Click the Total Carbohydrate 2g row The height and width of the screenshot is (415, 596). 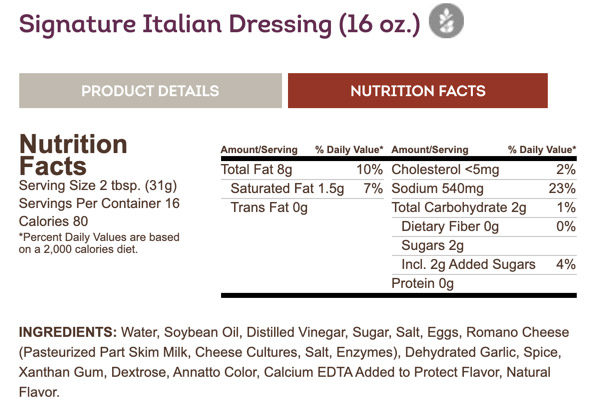click(x=484, y=208)
